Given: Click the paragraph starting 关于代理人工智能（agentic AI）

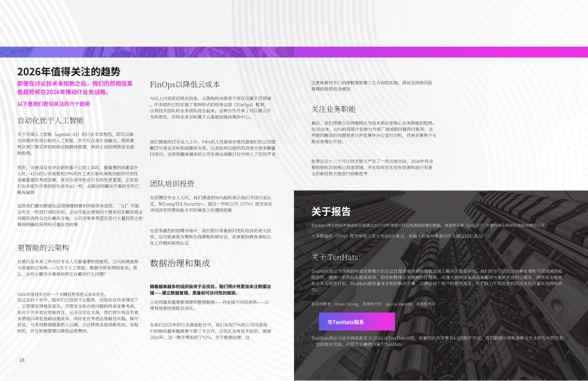Looking at the screenshot, I should point(75,144).
